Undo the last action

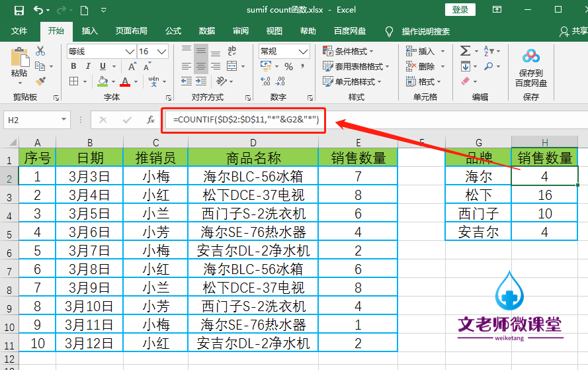click(38, 10)
